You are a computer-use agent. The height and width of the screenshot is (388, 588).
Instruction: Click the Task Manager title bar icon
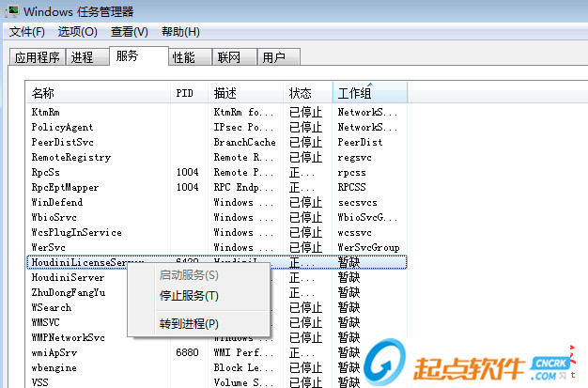coord(11,11)
